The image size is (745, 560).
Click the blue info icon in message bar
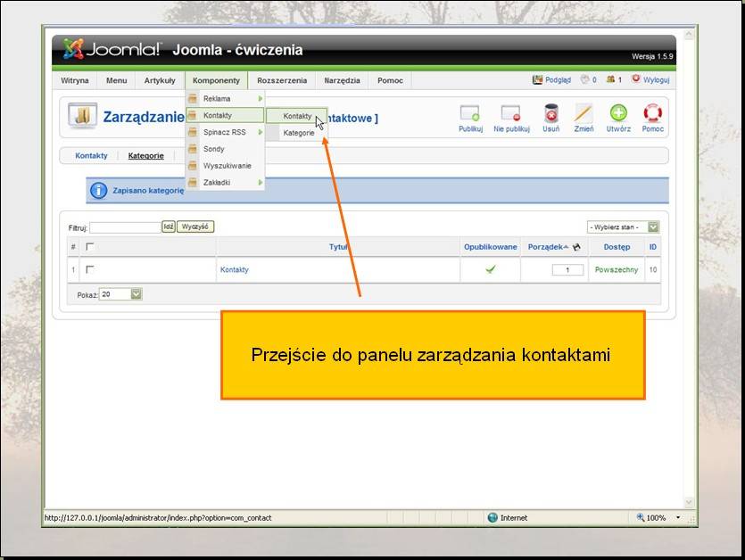(98, 191)
